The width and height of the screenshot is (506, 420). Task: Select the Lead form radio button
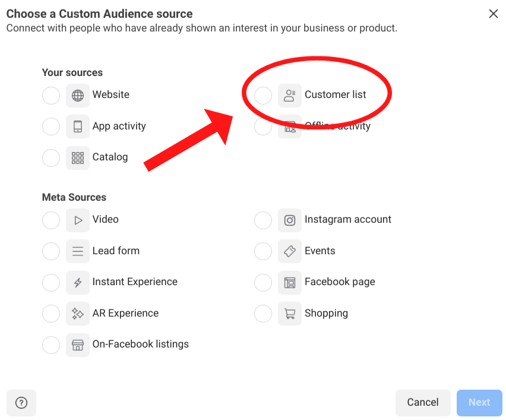51,251
